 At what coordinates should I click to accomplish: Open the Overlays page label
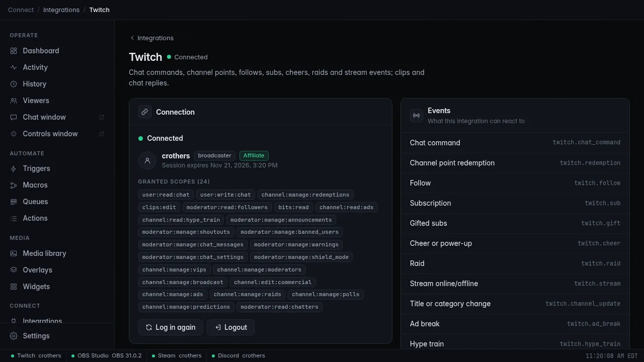coord(38,270)
